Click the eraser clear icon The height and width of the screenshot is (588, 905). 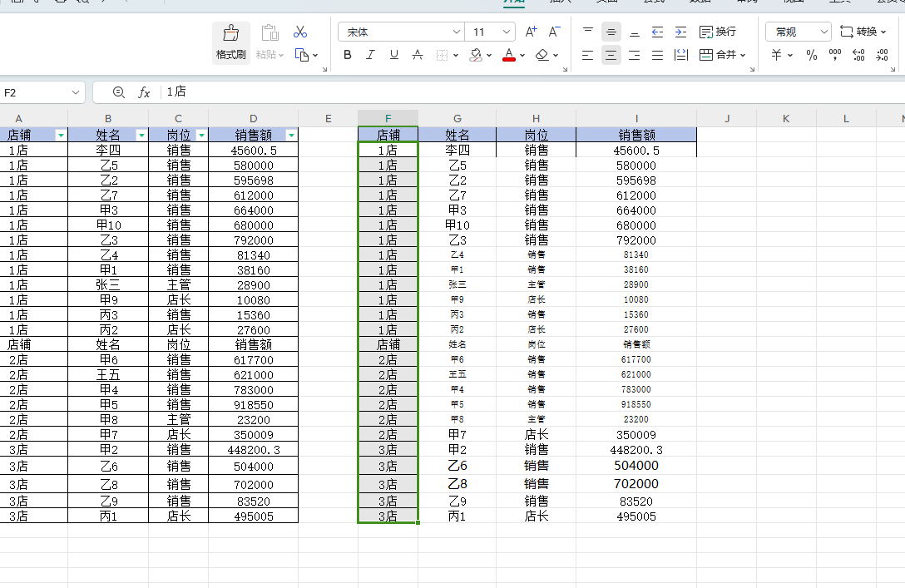542,55
